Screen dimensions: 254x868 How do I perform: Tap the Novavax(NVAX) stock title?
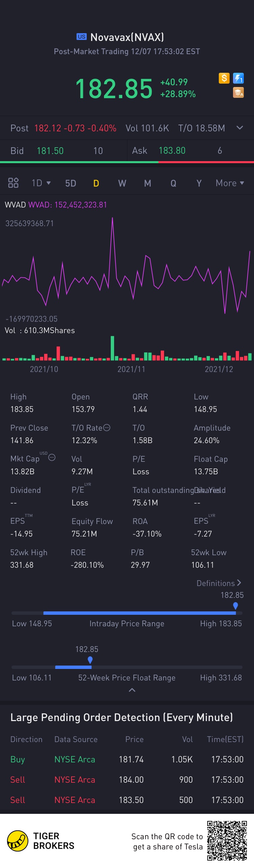point(127,37)
